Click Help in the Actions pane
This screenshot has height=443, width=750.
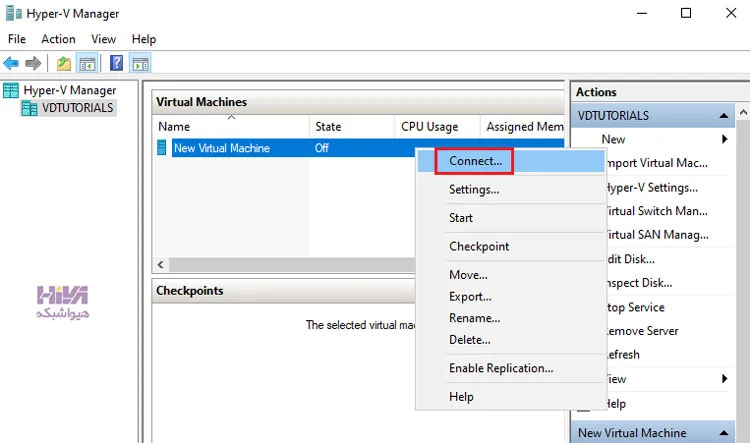coord(616,404)
